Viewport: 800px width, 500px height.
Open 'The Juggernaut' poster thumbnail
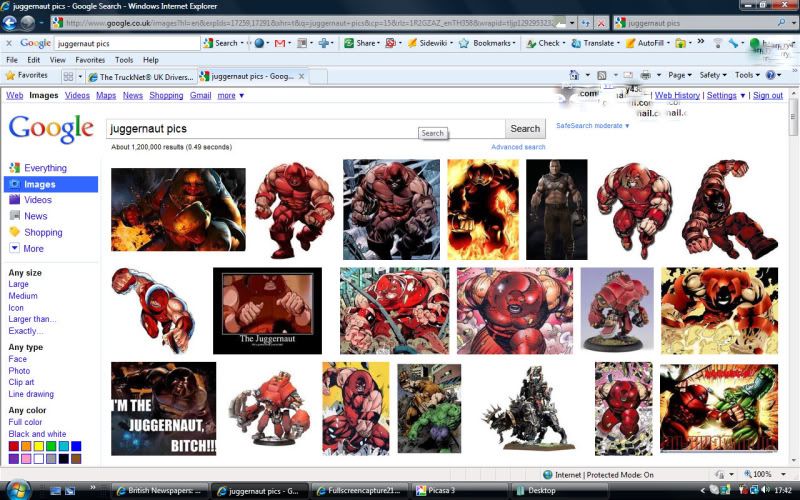click(x=267, y=311)
